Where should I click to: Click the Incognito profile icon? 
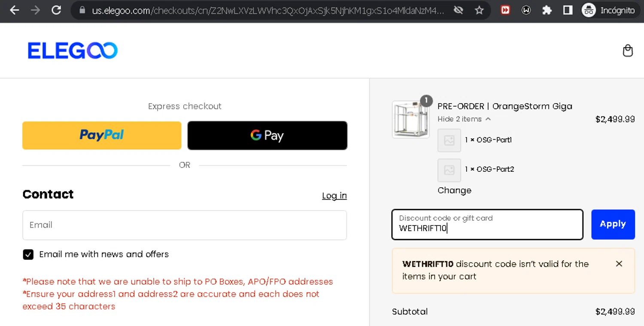click(x=588, y=10)
